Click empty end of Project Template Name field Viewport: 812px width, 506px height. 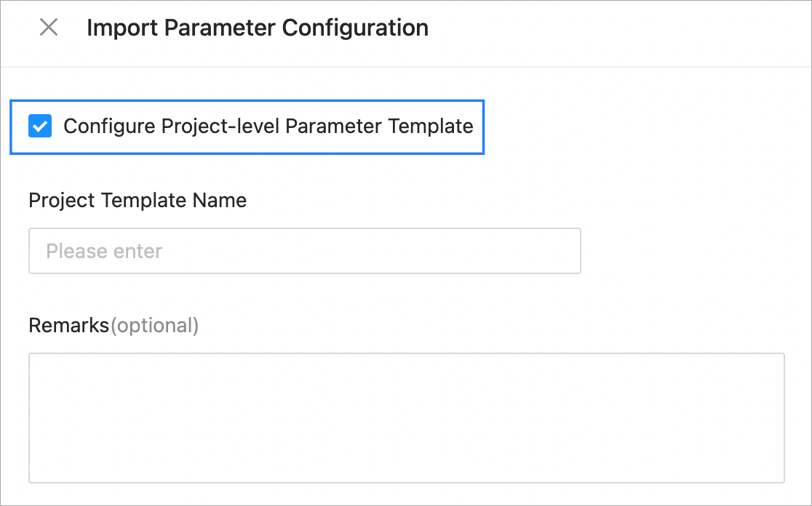(509, 251)
